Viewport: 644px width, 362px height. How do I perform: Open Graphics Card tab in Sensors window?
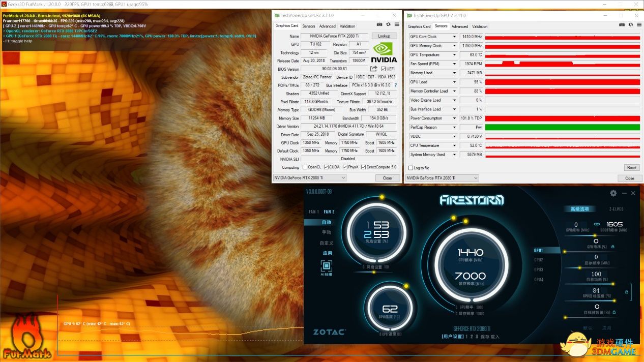419,26
